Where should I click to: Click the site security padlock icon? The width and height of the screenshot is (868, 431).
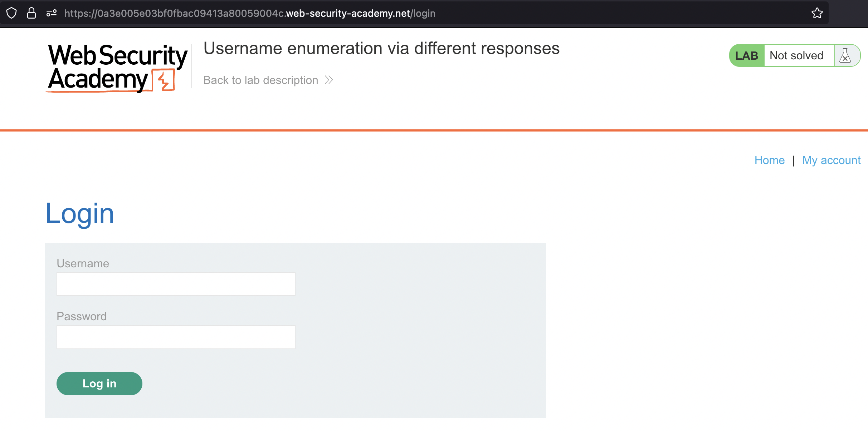coord(31,13)
